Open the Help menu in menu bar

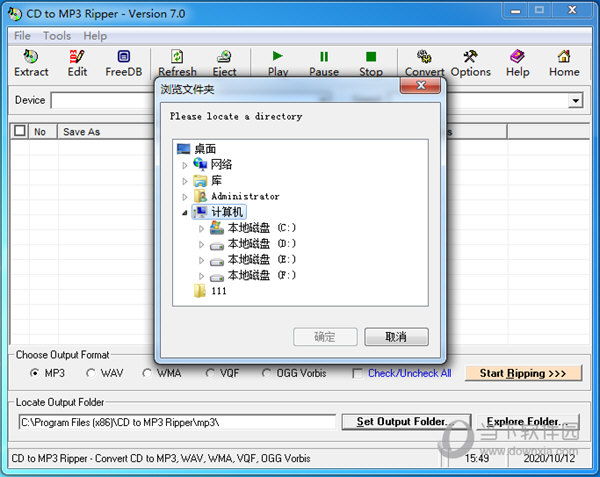pos(95,36)
